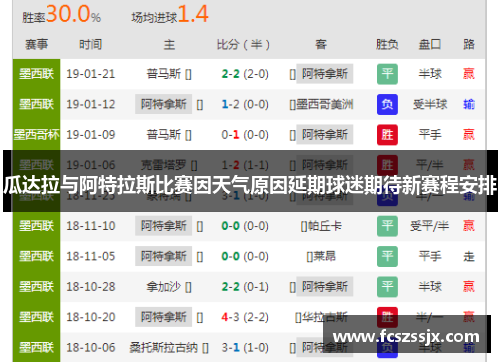Click the 3-1 (1-0) score on 18-10-06
500x362 pixels.
(245, 348)
